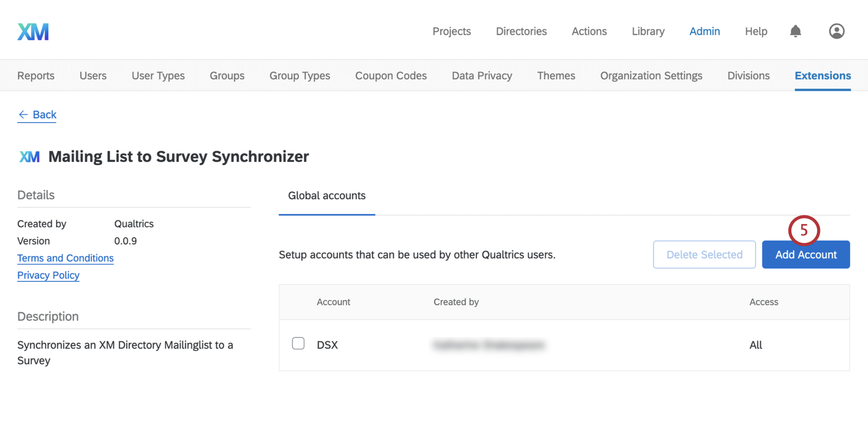Viewport: 868px width, 434px height.
Task: Switch to the Extensions tab
Action: pyautogui.click(x=823, y=76)
